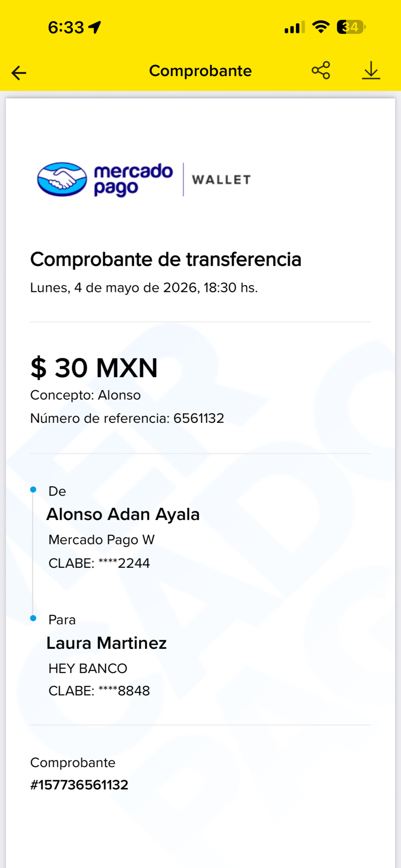Select the Comprobante header title

200,70
